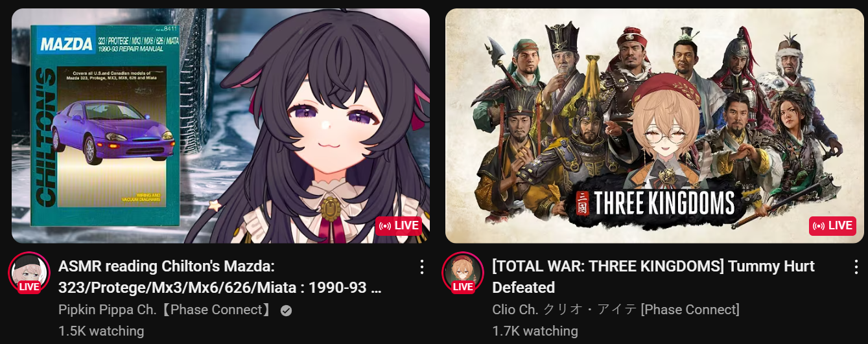This screenshot has height=344, width=868.
Task: Open more options for the Three Kingdoms video
Action: 855,266
